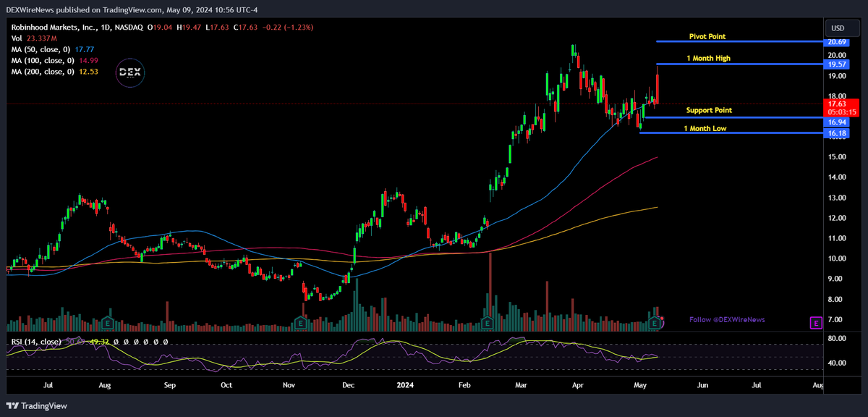
Task: Click the Vol 23.337M legend entry
Action: tap(35, 38)
